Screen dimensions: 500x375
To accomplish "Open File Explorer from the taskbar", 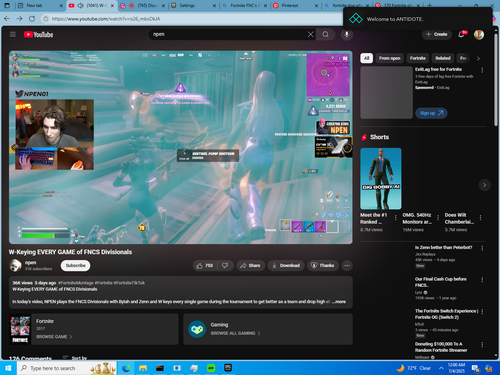I will tap(143, 368).
